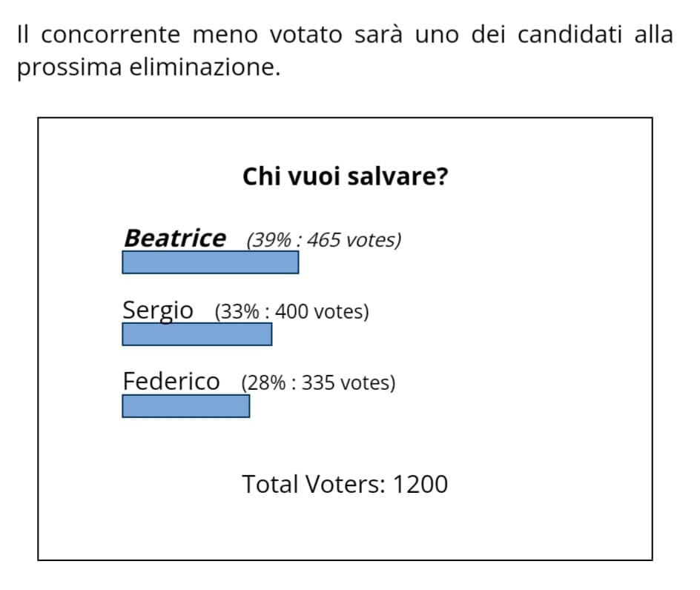
Task: Click the poll title Chi vuoi salvare?
Action: [x=345, y=176]
